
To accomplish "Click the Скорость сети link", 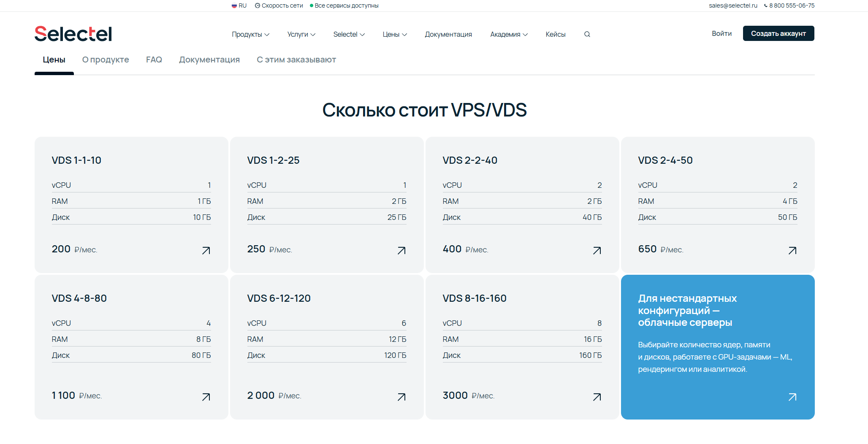I will 282,5.
